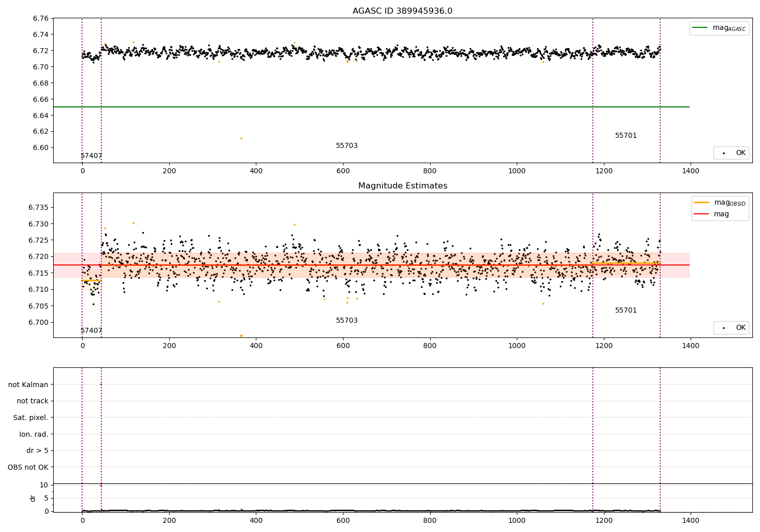The width and height of the screenshot is (760, 532).
Task: Click the "not track" axis label
Action: point(32,401)
